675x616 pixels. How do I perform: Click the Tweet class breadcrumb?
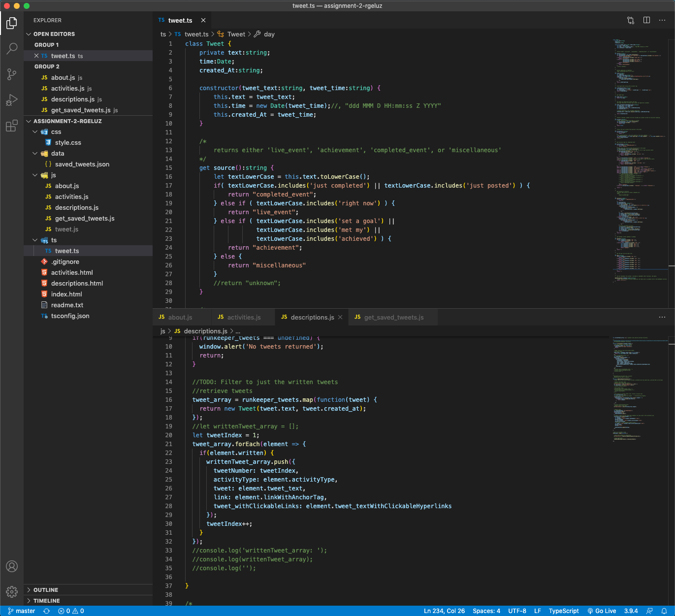(x=231, y=34)
